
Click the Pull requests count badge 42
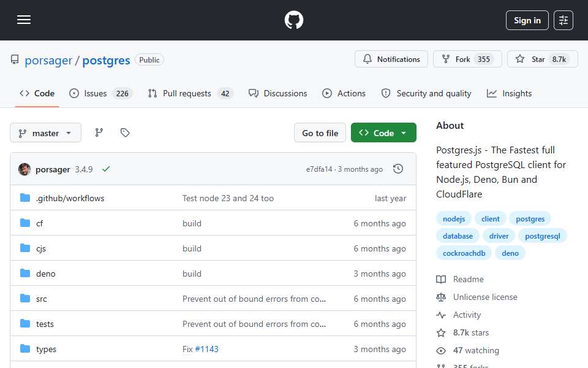pos(225,93)
